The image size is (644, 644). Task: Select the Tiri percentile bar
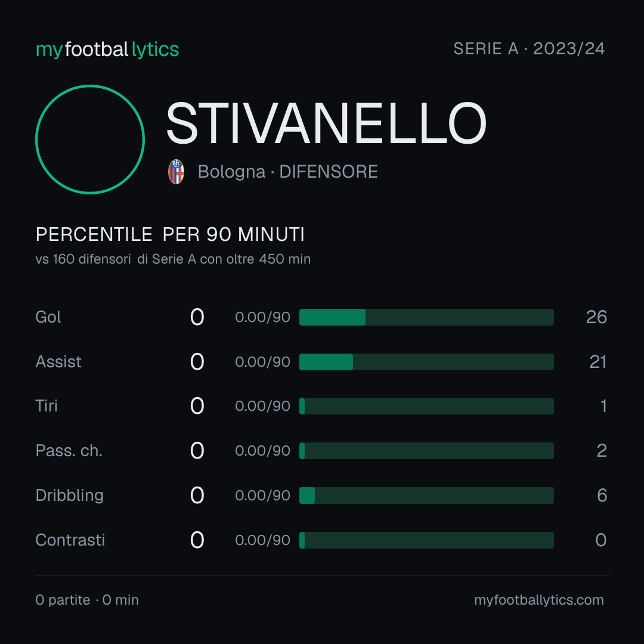click(426, 406)
